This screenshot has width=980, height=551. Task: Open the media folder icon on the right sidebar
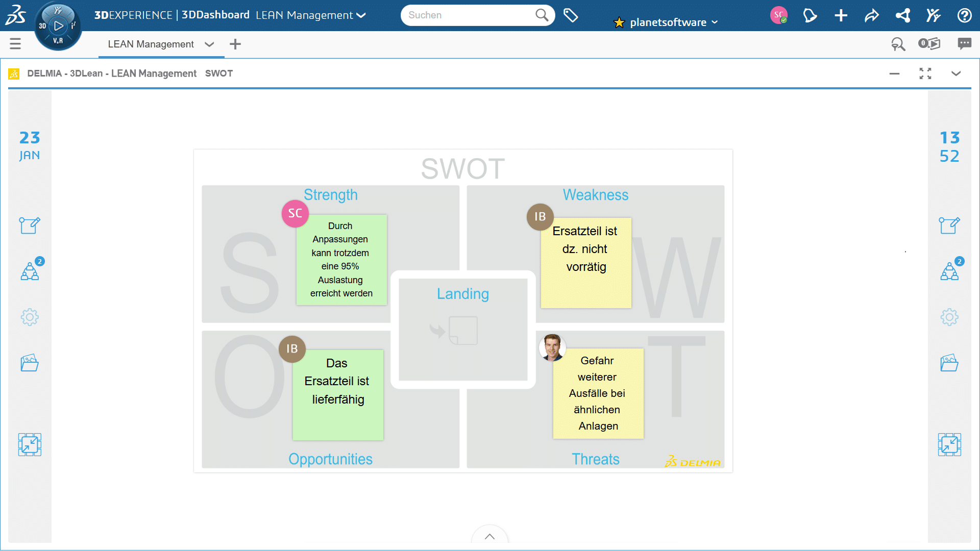click(948, 362)
